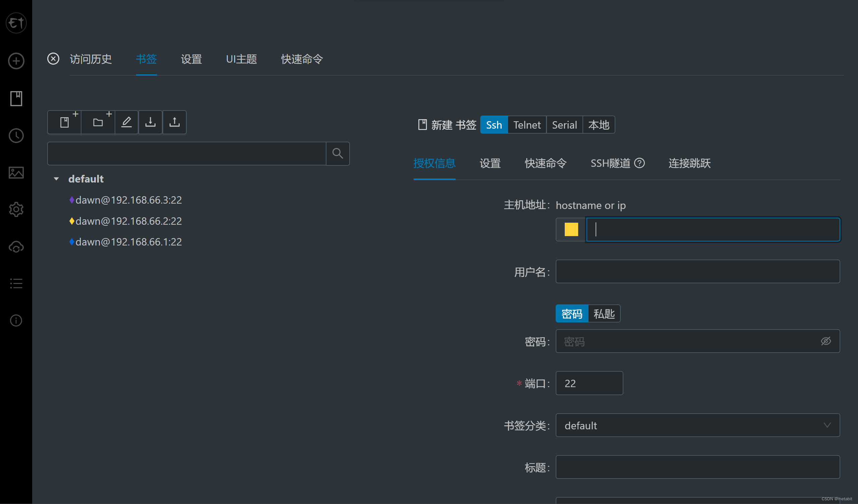Click the electerm logo icon

tap(16, 23)
